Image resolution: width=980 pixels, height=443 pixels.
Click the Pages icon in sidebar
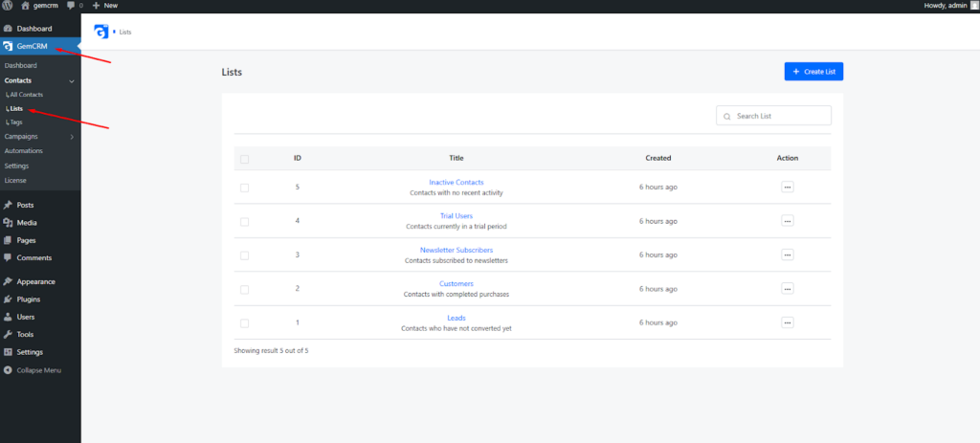coord(8,240)
